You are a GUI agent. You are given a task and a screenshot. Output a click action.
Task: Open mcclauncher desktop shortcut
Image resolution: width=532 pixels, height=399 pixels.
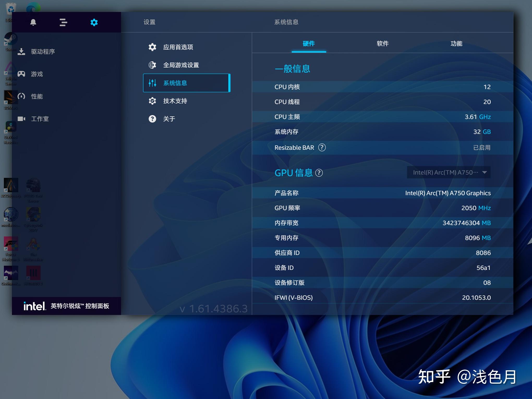[11, 217]
